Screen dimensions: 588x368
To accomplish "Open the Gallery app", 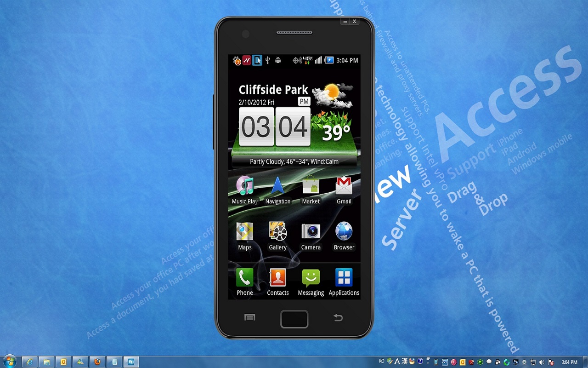I will coord(277,233).
